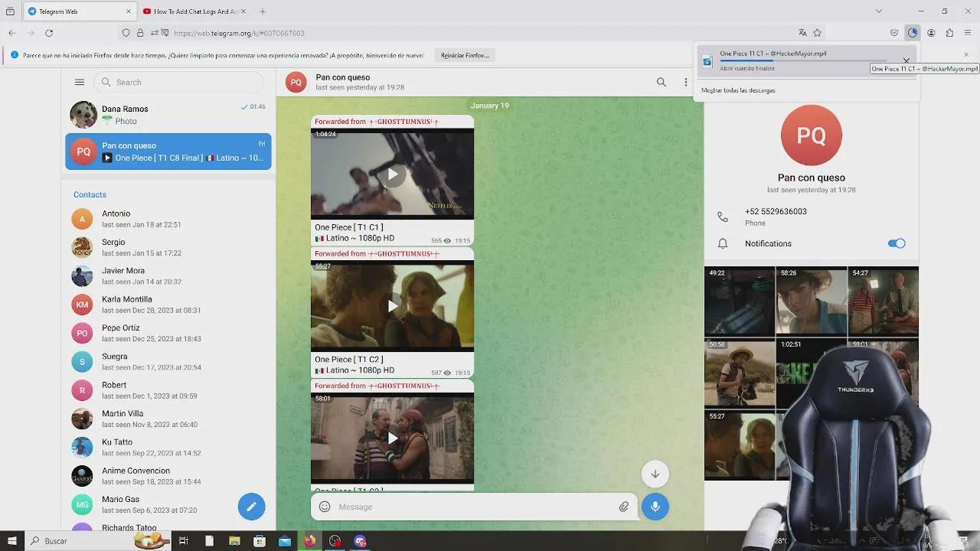Click the new message pencil button
The height and width of the screenshot is (551, 980).
point(251,506)
